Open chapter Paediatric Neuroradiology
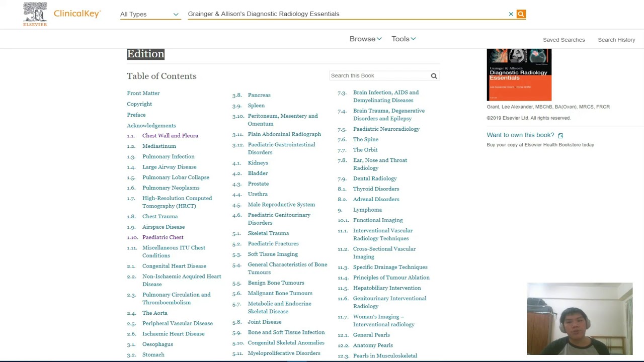This screenshot has width=644, height=362. pyautogui.click(x=386, y=129)
